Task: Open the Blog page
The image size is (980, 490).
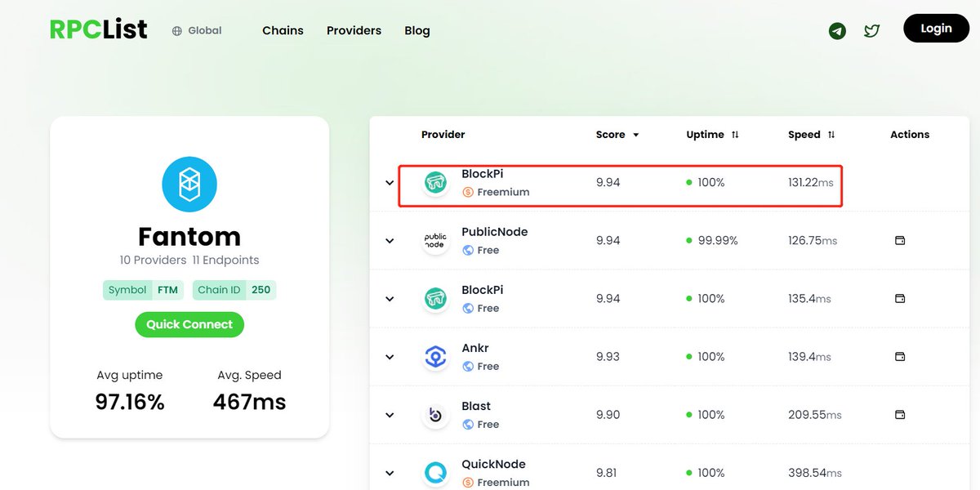Action: point(416,30)
